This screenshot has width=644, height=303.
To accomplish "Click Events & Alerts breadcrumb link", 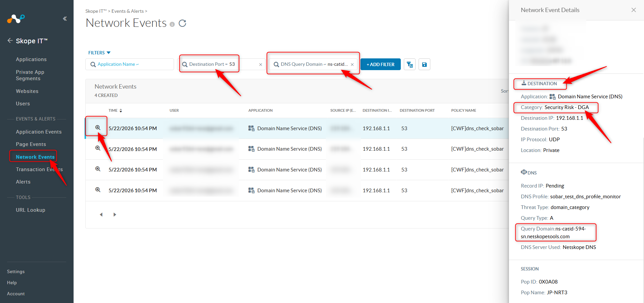I will [x=128, y=11].
